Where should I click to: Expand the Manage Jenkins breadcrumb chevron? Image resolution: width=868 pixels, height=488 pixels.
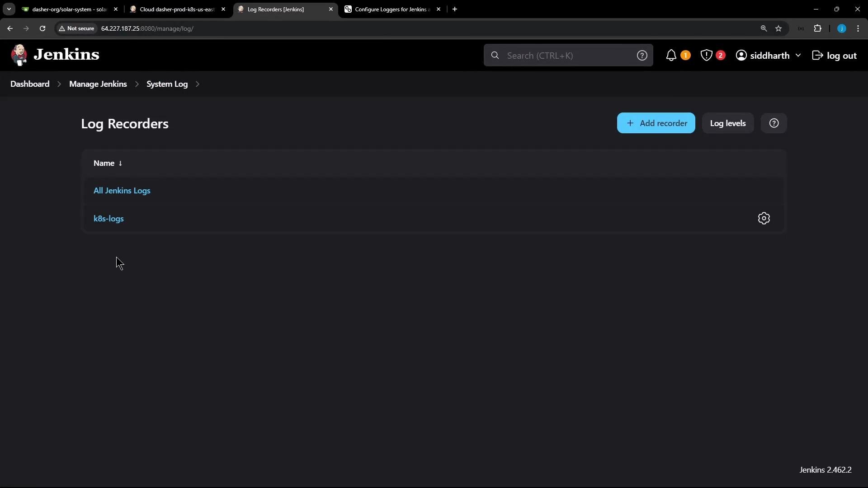click(x=137, y=84)
